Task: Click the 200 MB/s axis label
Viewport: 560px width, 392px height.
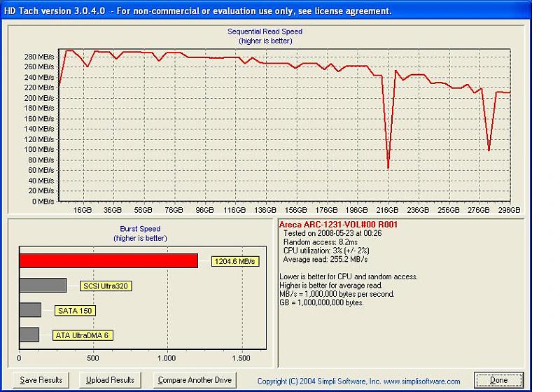Action: [x=39, y=98]
